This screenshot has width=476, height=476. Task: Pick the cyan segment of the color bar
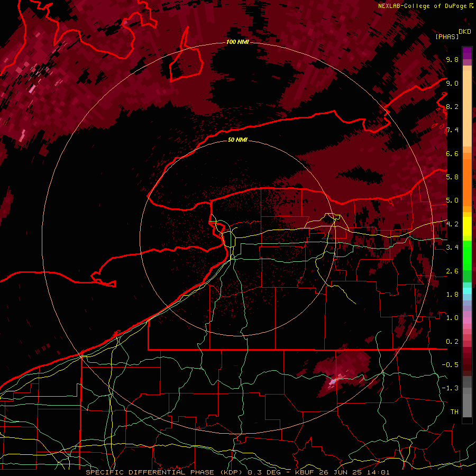pyautogui.click(x=467, y=290)
